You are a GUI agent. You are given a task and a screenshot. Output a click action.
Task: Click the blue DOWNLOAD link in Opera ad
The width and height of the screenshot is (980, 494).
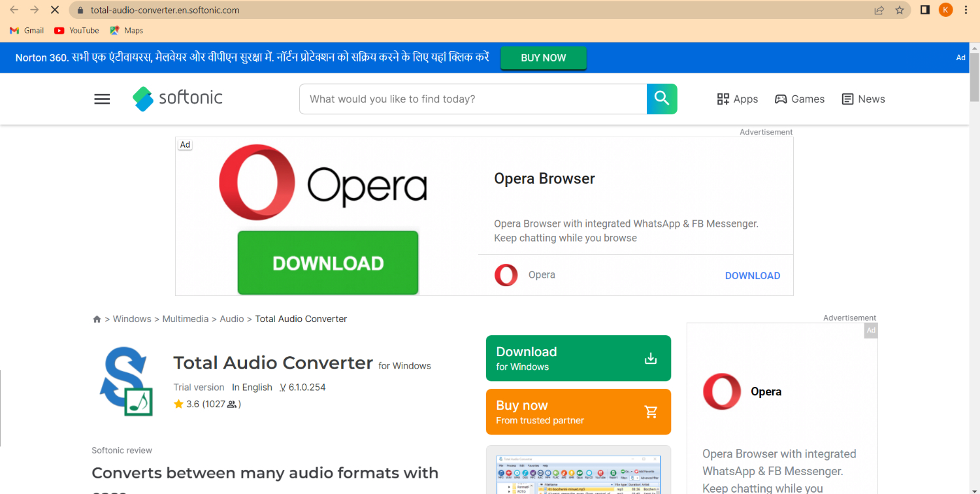tap(753, 276)
